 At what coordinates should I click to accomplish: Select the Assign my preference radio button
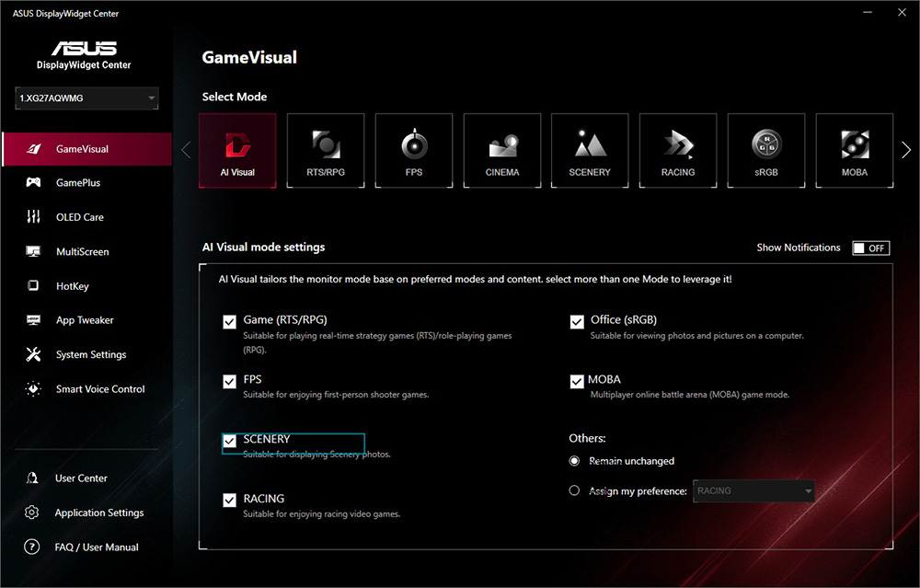[575, 491]
